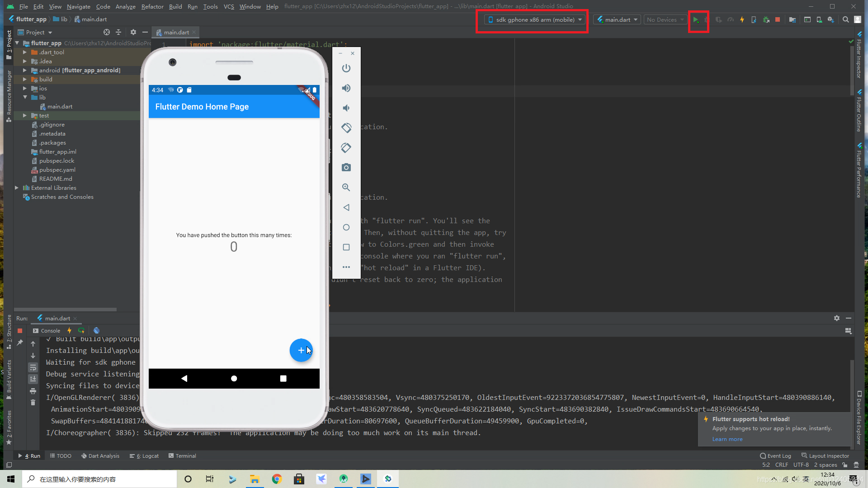
Task: Open the 6: Logcat tool window tab
Action: [144, 456]
